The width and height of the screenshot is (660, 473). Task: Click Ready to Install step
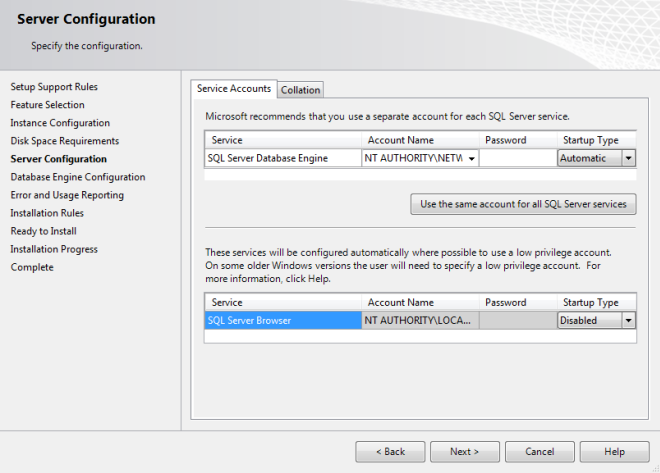43,231
